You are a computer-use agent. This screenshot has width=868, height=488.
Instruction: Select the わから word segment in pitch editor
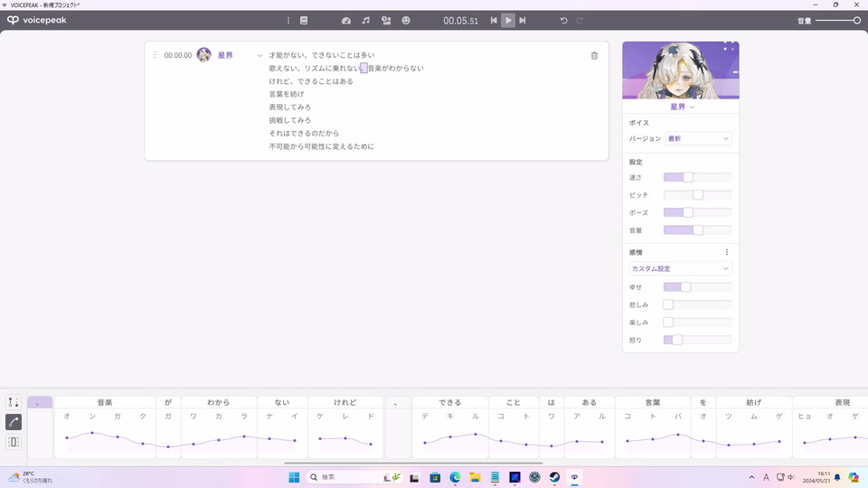(219, 403)
